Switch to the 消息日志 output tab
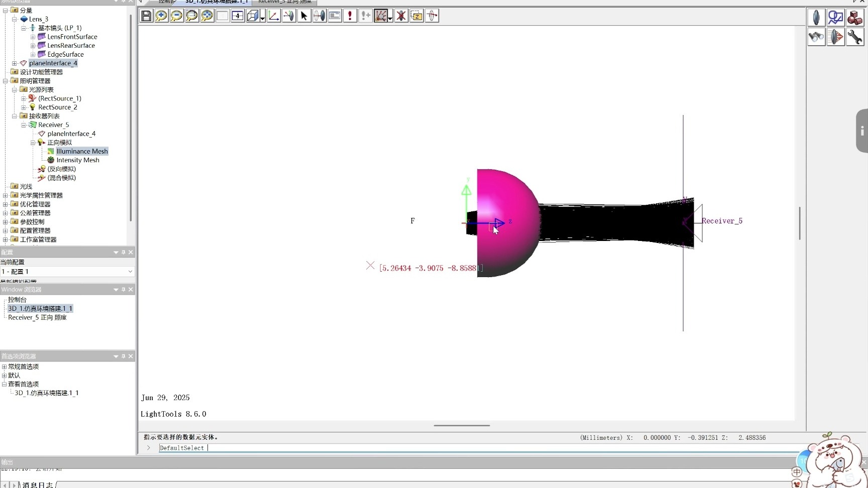 (38, 485)
